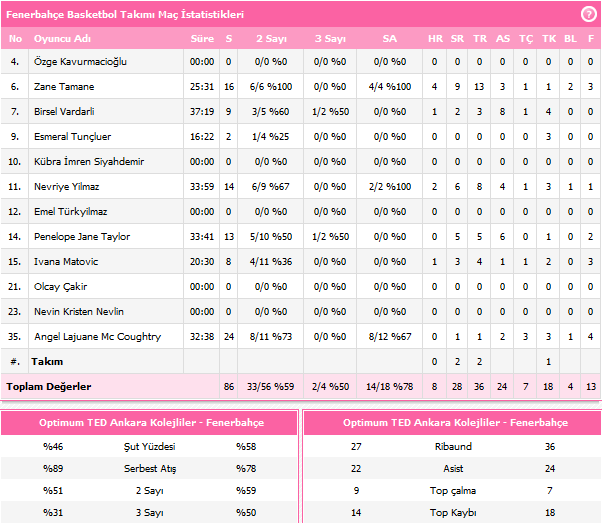The image size is (602, 523).
Task: Click total points value 86
Action: [229, 386]
